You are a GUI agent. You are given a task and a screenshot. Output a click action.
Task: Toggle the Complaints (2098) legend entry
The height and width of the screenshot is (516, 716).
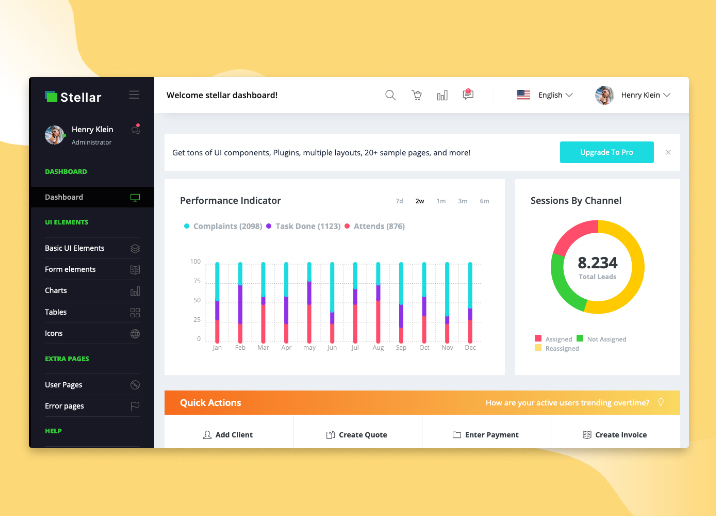[x=223, y=226]
